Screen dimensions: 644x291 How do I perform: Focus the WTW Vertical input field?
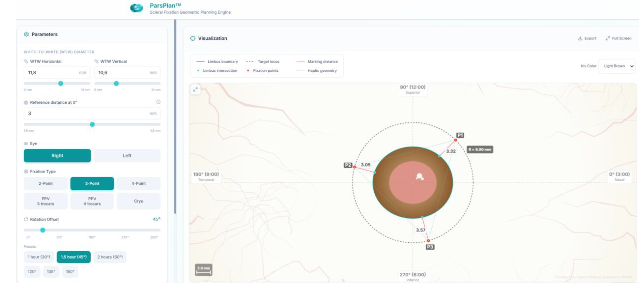point(127,73)
